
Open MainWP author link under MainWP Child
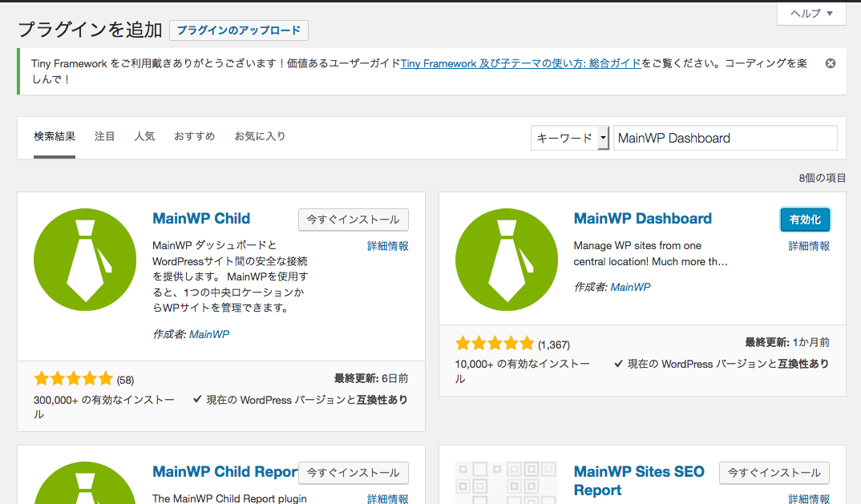pyautogui.click(x=209, y=334)
